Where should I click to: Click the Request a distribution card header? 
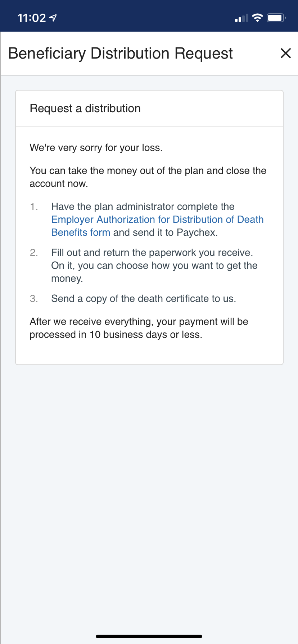click(x=85, y=108)
